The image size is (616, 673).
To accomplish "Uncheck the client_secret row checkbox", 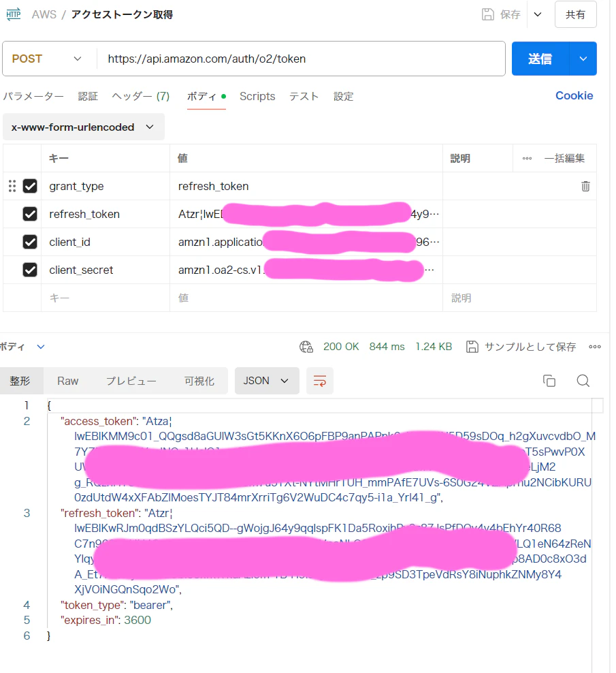I will tap(30, 270).
